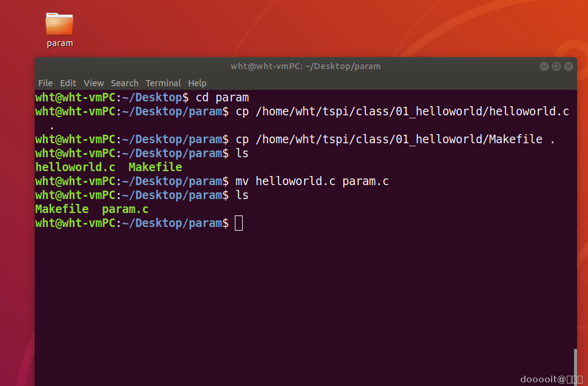Click Makefile in the second ls output
Screen dimensions: 588x386
tap(62, 209)
